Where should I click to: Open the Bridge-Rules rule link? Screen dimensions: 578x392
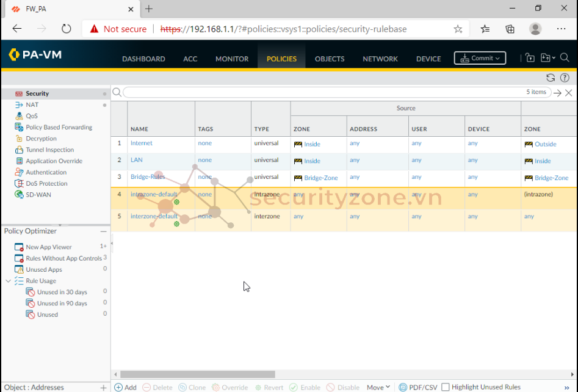(148, 177)
